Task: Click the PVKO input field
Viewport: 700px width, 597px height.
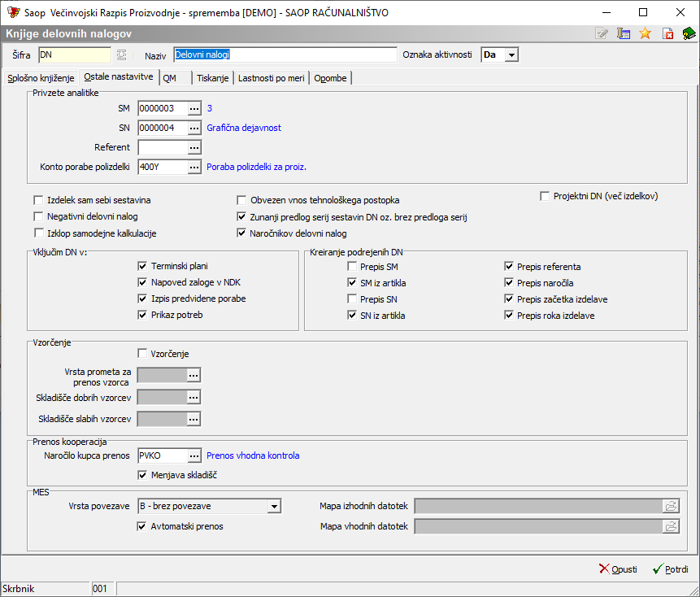Action: click(x=163, y=456)
